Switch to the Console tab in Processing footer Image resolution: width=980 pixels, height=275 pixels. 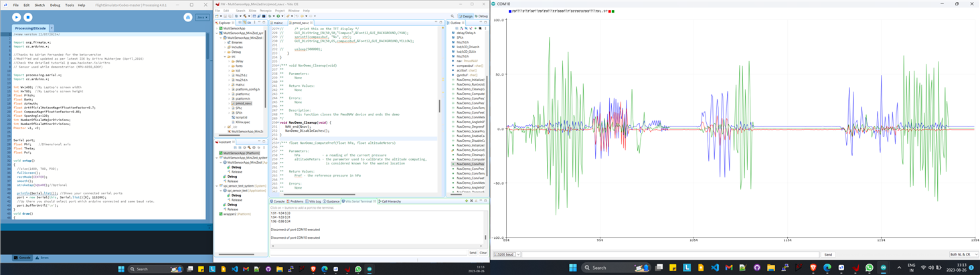(23, 257)
